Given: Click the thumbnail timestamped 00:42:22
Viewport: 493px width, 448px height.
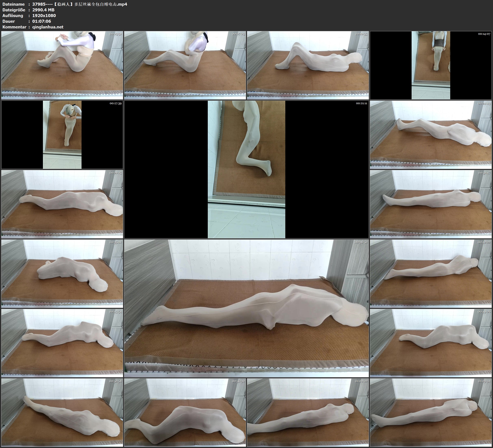Looking at the screenshot, I should click(x=431, y=273).
